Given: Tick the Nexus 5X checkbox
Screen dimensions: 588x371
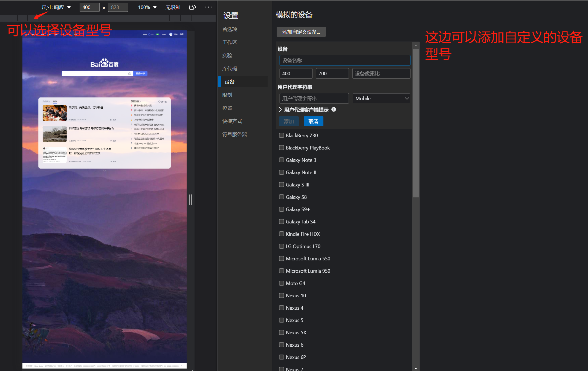Looking at the screenshot, I should 282,332.
